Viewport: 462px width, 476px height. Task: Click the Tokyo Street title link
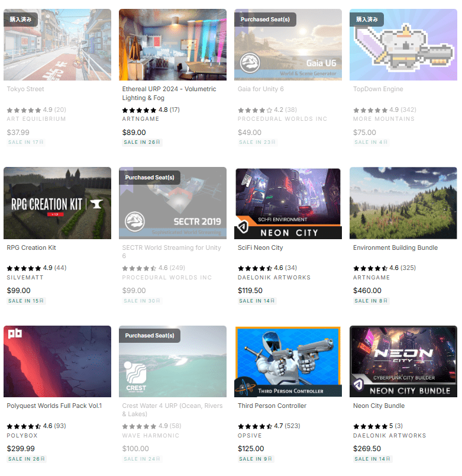[x=25, y=89]
